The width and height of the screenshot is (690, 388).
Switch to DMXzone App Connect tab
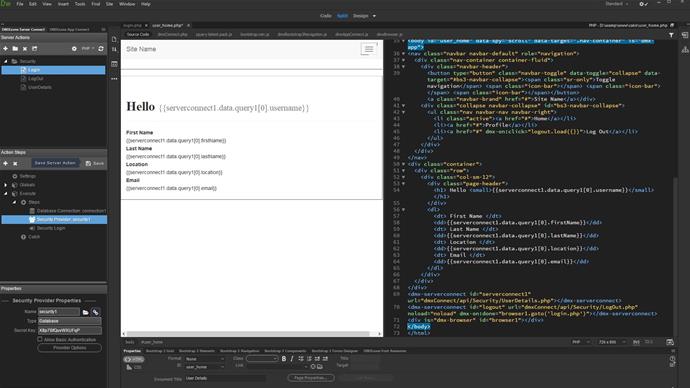(69, 29)
